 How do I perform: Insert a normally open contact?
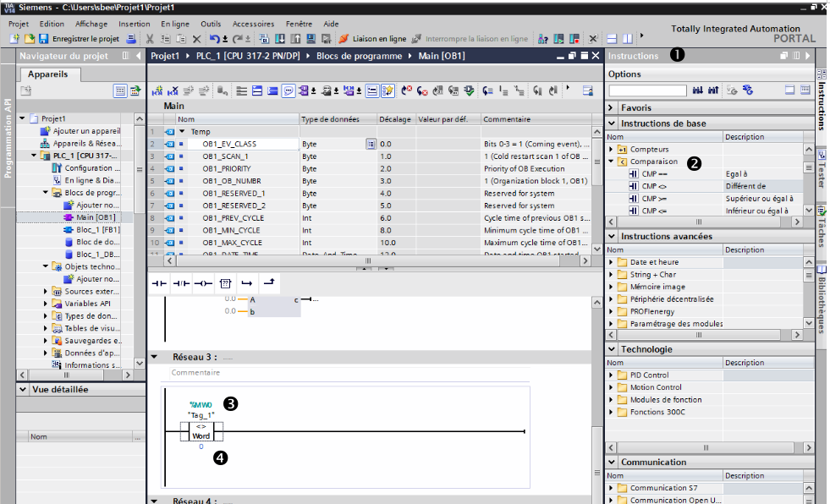(x=158, y=283)
